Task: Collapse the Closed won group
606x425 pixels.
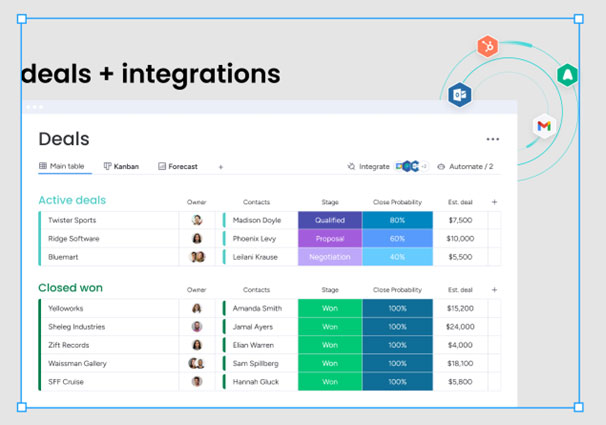Action: pyautogui.click(x=70, y=288)
